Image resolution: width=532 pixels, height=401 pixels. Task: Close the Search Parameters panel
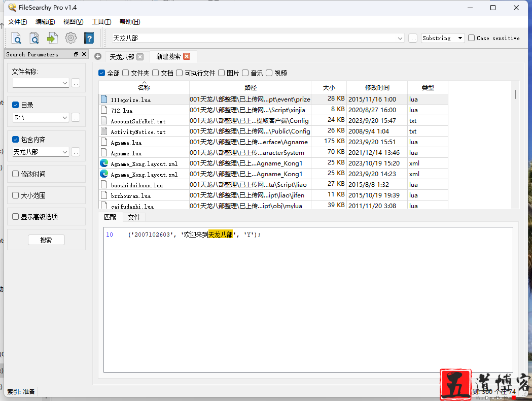click(x=84, y=54)
